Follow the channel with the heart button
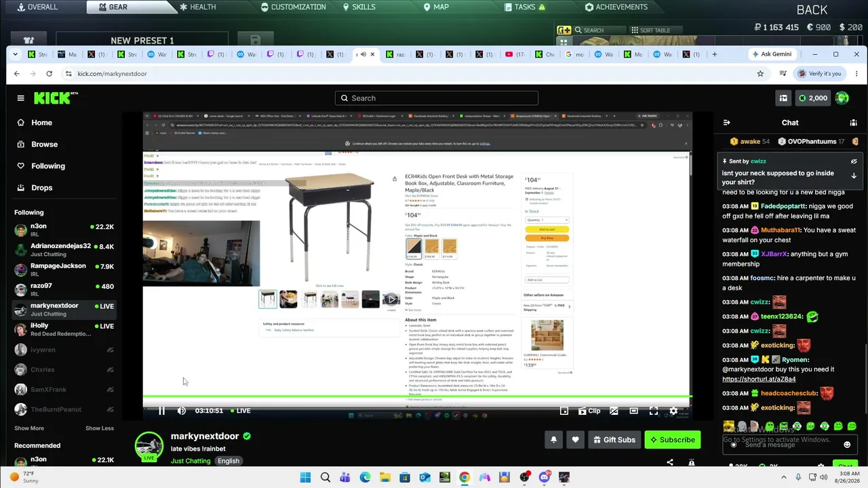The height and width of the screenshot is (488, 868). [575, 440]
